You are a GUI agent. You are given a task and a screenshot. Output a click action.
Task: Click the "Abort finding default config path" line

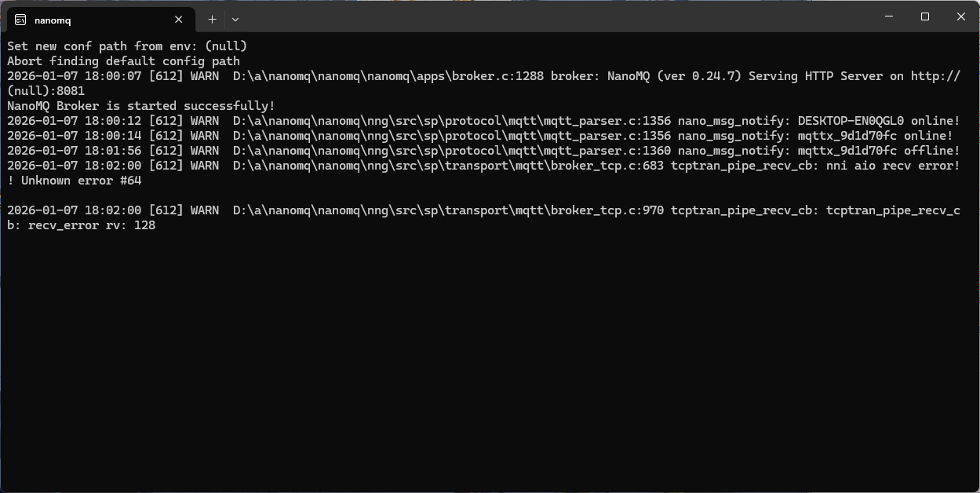coord(123,61)
